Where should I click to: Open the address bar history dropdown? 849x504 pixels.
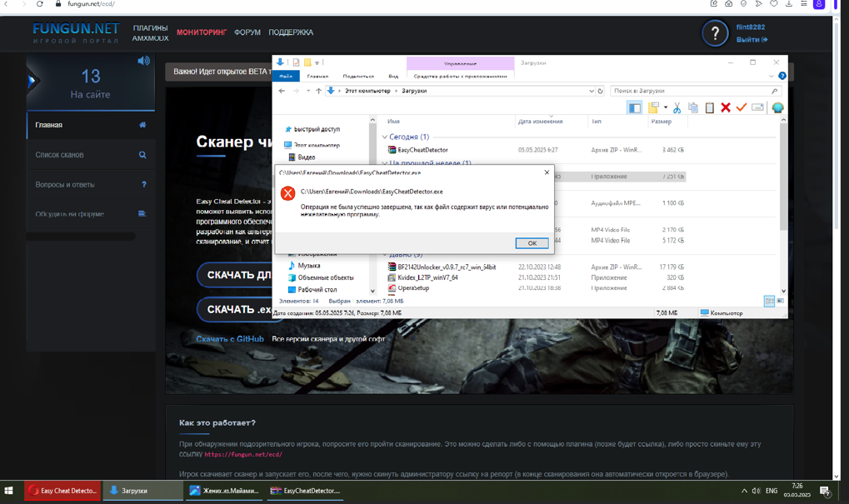[x=591, y=91]
